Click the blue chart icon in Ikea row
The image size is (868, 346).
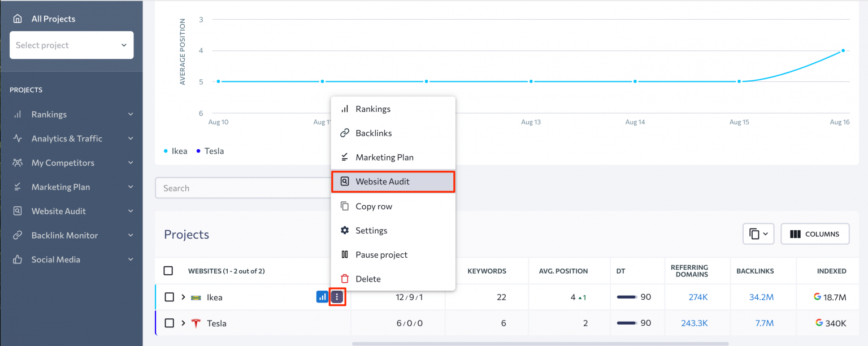(x=322, y=297)
